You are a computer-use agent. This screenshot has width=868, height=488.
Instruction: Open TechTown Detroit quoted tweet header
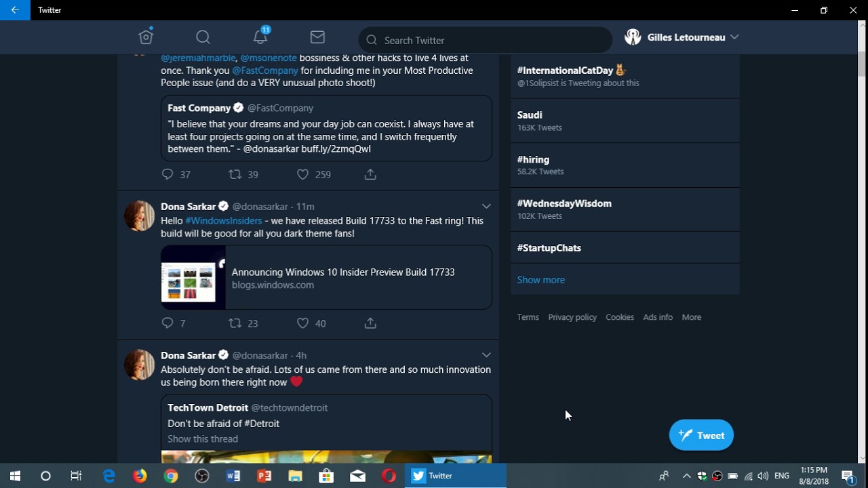(x=248, y=407)
